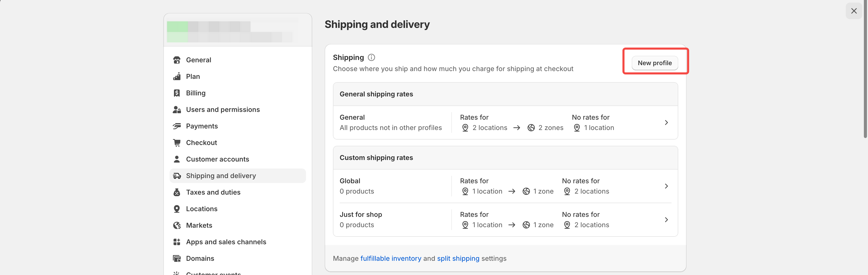Viewport: 868px width, 275px height.
Task: Open the Just for shop profile chevron
Action: [x=666, y=220]
